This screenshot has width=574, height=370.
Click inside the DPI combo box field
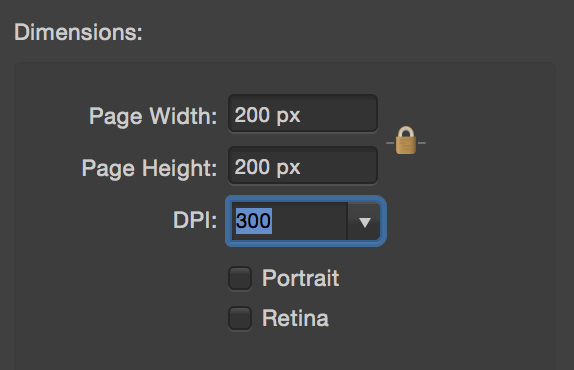(x=306, y=221)
